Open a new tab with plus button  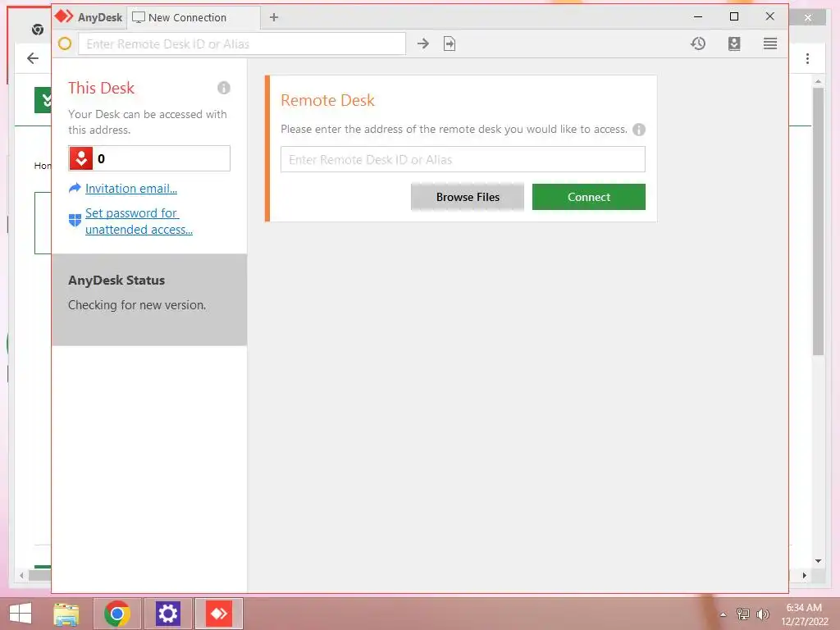pos(274,17)
